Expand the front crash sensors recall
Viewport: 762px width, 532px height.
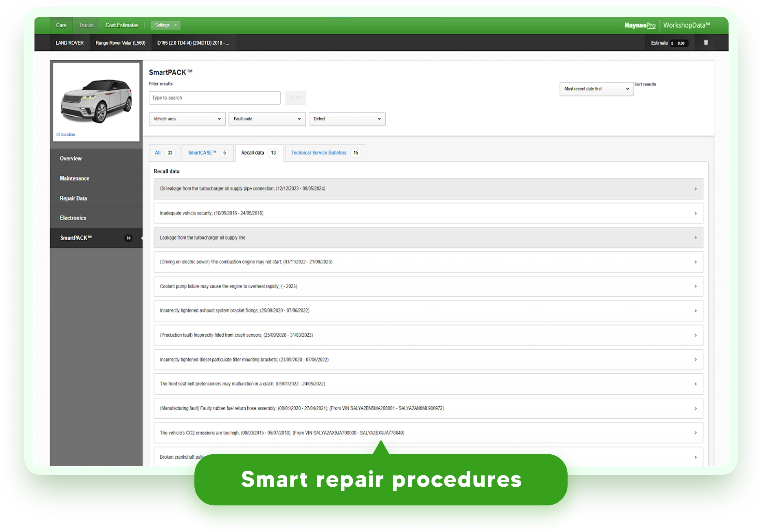click(x=428, y=335)
